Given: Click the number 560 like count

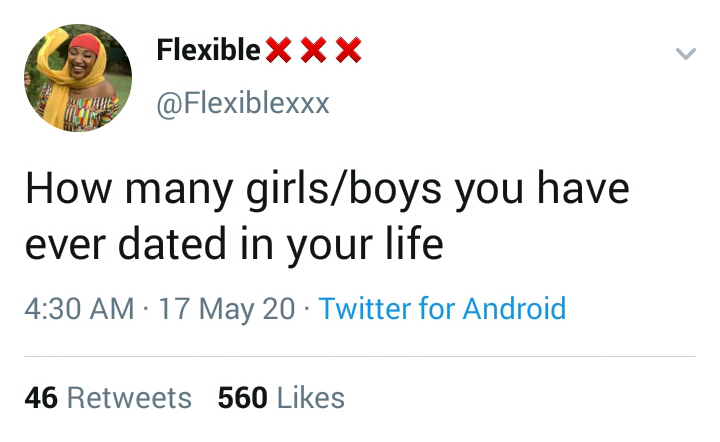Looking at the screenshot, I should click(242, 398).
